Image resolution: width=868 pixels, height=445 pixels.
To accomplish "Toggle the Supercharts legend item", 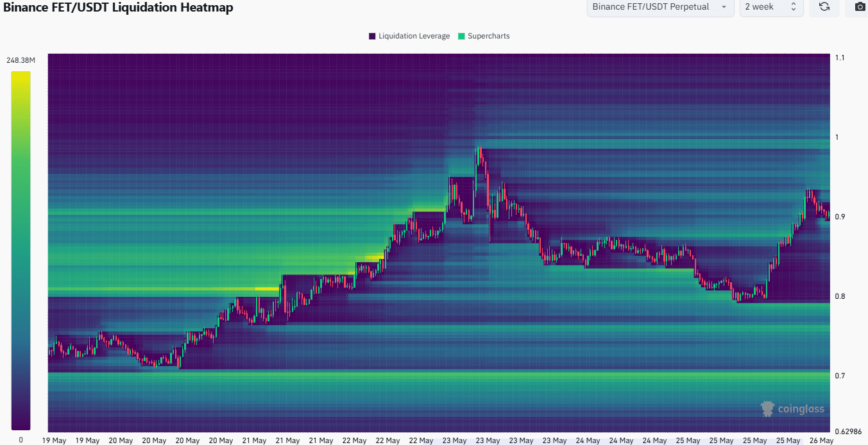I will click(484, 36).
